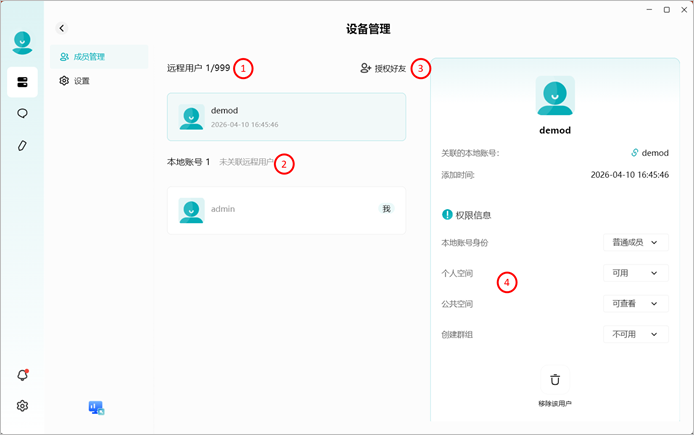Image resolution: width=694 pixels, height=435 pixels.
Task: Expand the 本地账号身份 dropdown
Action: click(636, 243)
